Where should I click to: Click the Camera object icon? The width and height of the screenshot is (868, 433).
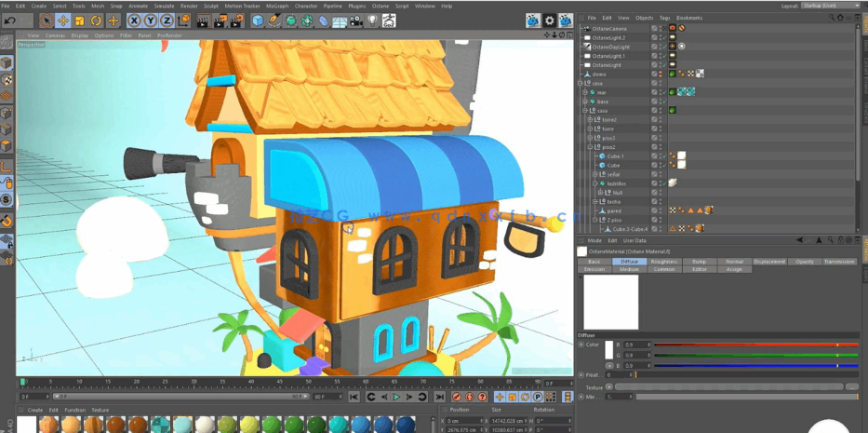(356, 21)
